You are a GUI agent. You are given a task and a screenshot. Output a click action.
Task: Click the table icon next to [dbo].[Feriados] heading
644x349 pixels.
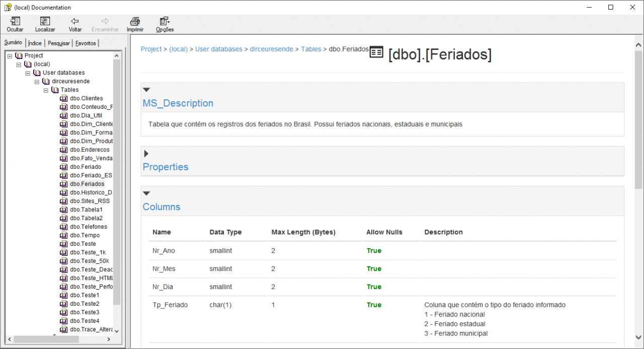(376, 52)
